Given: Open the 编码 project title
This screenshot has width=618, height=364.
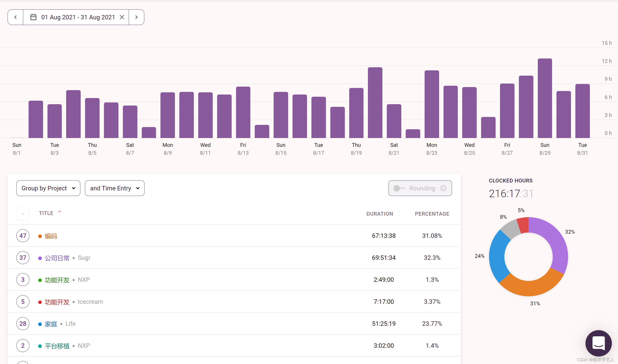Looking at the screenshot, I should [51, 236].
